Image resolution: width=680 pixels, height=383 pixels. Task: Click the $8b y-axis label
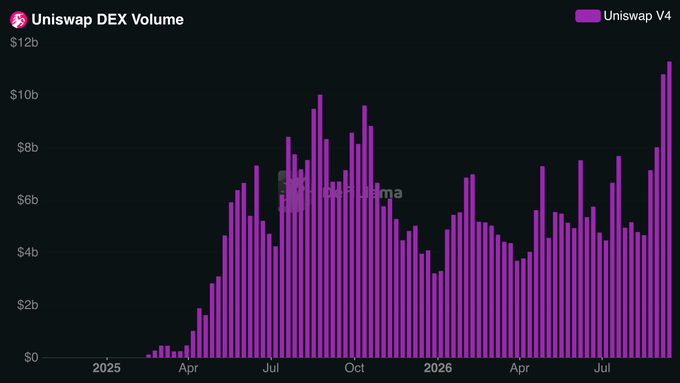(x=27, y=147)
